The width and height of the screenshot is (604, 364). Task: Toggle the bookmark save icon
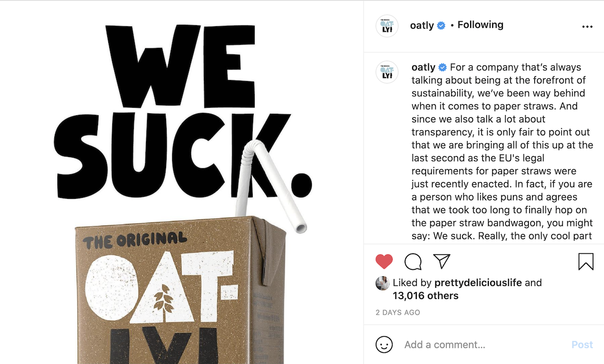pos(586,261)
